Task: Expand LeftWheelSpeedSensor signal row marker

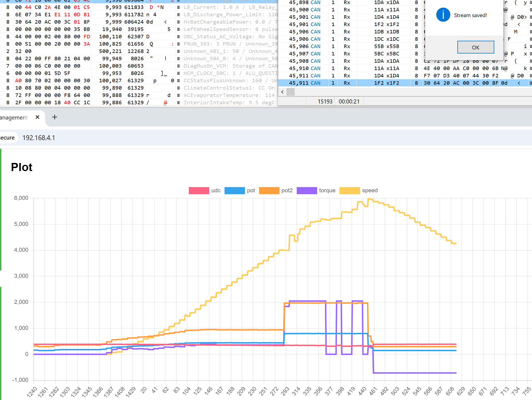Action: click(x=178, y=29)
